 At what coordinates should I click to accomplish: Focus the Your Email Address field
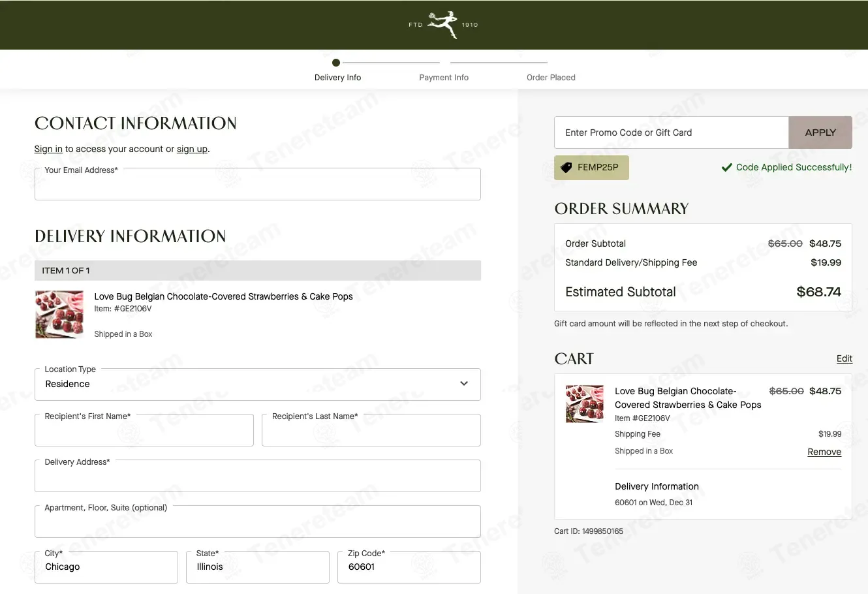click(257, 185)
